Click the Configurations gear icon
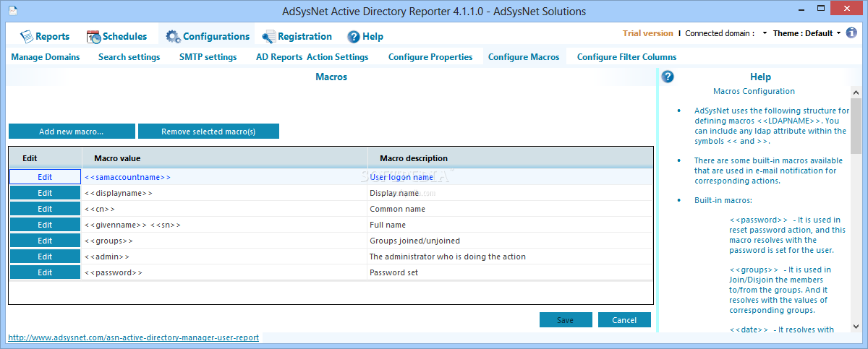This screenshot has height=349, width=868. 173,36
